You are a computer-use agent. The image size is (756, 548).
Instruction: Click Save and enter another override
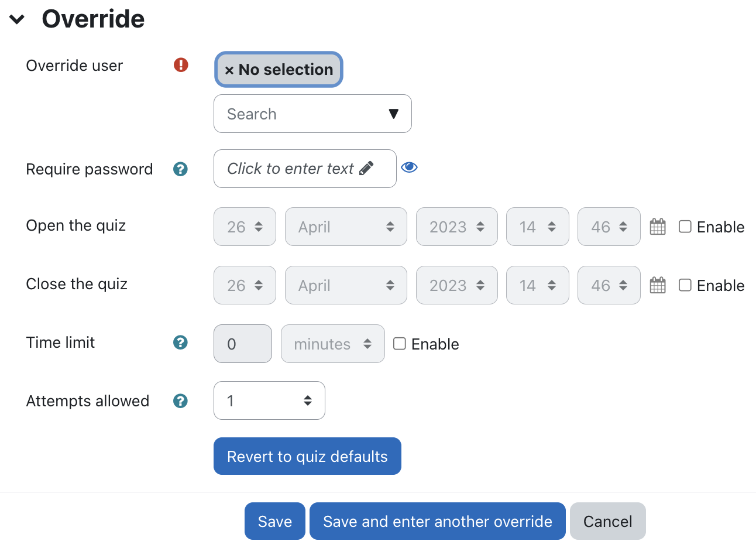438,521
